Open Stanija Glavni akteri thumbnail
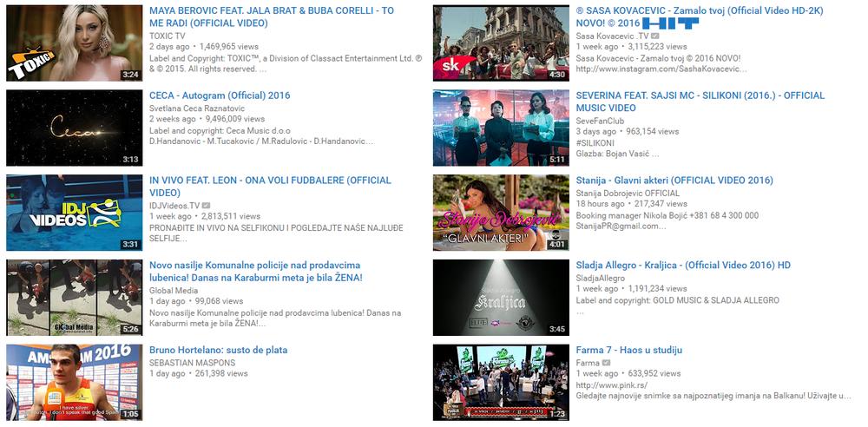Viewport: 868px width, 427px height. point(501,213)
